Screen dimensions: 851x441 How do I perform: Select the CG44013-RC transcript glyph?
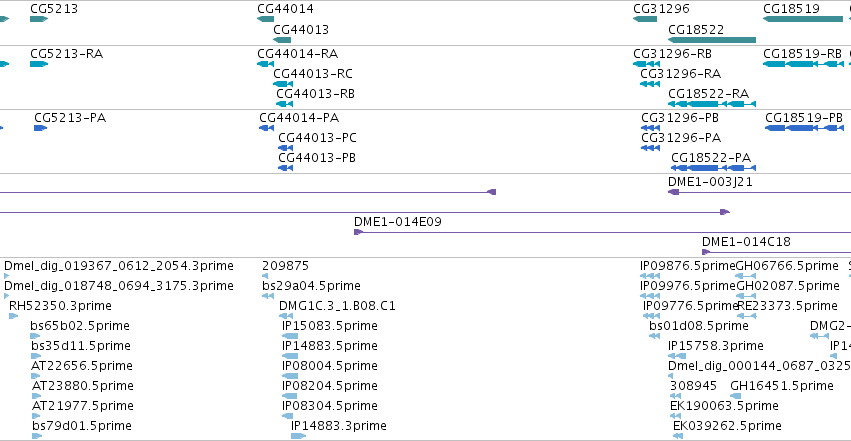tap(283, 84)
